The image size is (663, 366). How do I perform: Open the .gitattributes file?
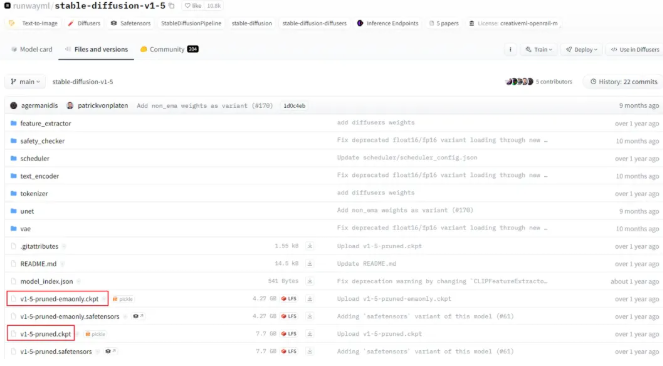[x=39, y=246]
